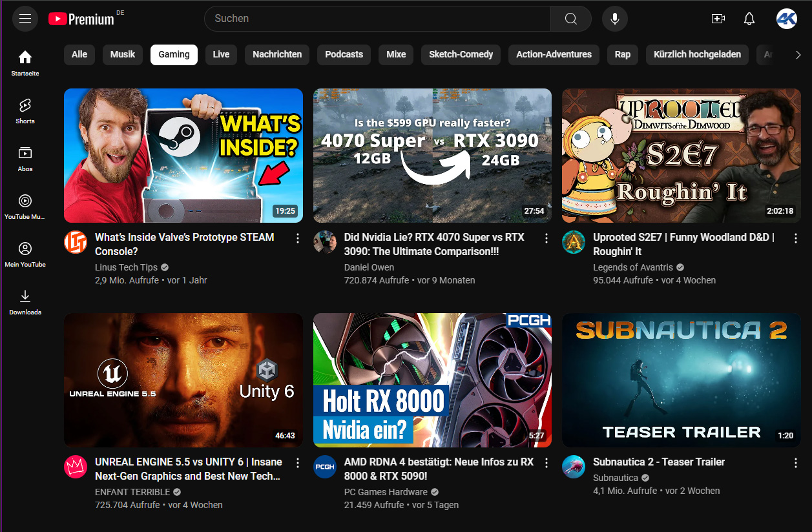This screenshot has width=812, height=532.
Task: Open title UNREAL ENGINE 5.5 vs UNITY 6
Action: click(x=189, y=469)
